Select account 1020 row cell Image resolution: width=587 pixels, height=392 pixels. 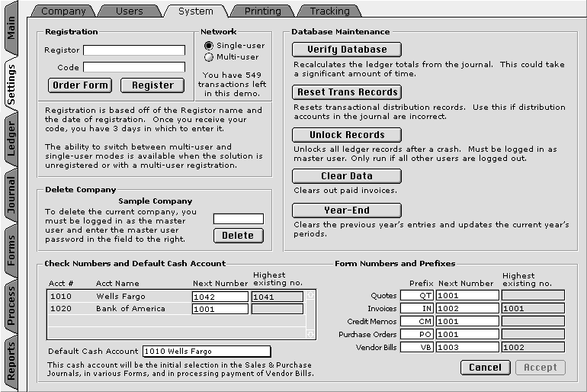[x=61, y=309]
